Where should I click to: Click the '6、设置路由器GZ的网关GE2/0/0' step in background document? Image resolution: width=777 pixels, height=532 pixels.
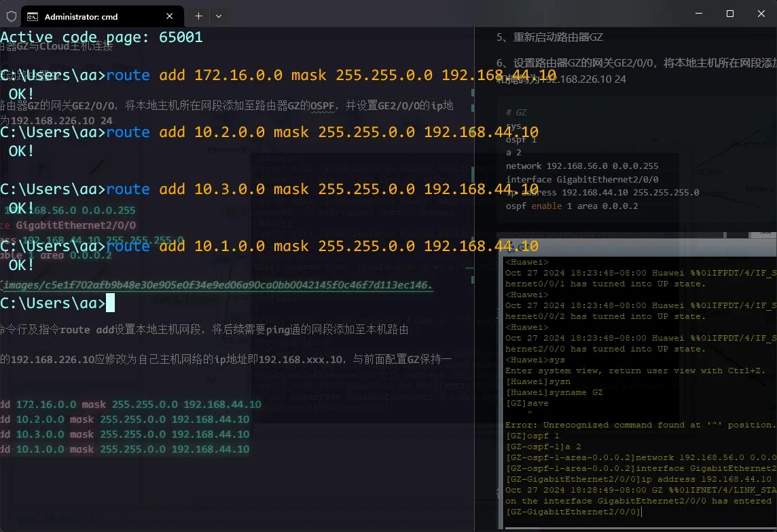coord(636,63)
